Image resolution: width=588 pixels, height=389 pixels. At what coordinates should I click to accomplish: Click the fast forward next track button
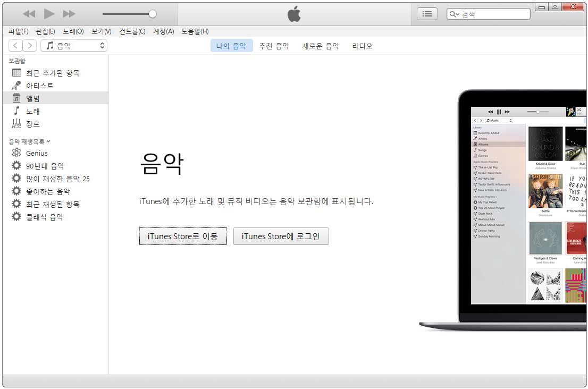pos(69,14)
